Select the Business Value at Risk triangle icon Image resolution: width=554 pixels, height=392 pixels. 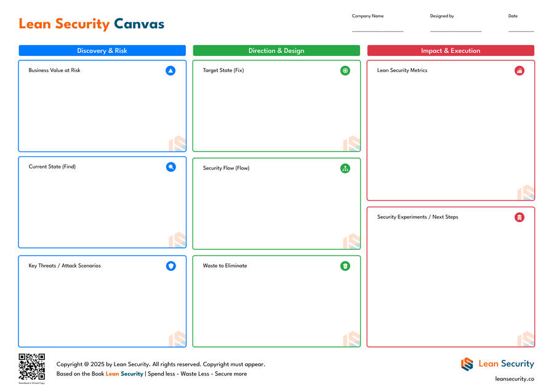[171, 70]
